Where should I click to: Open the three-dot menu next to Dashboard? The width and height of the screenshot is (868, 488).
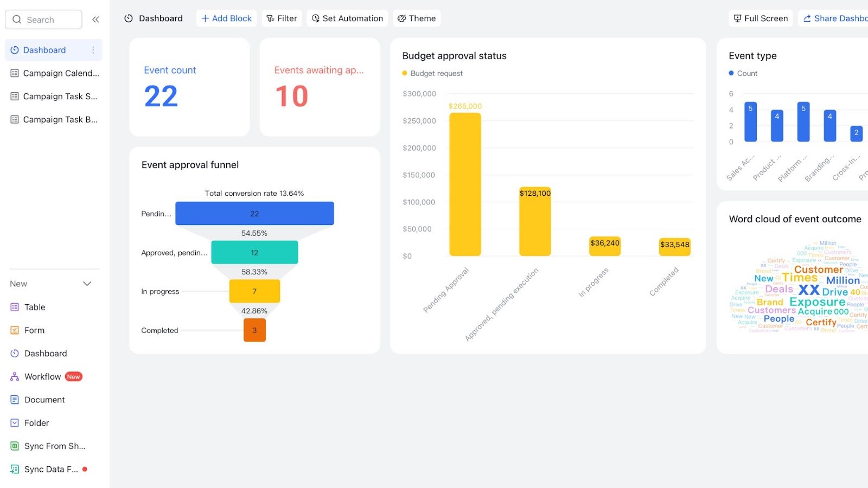pos(93,49)
